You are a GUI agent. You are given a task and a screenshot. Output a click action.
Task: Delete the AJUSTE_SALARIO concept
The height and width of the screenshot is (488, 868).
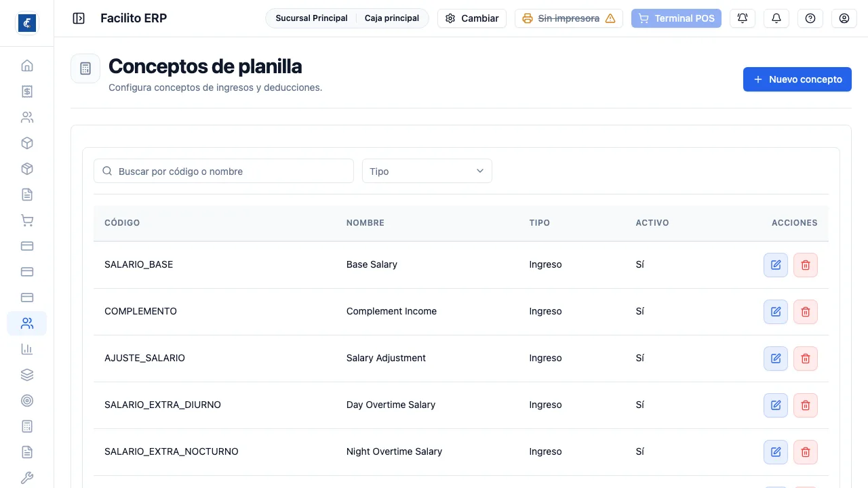tap(806, 359)
